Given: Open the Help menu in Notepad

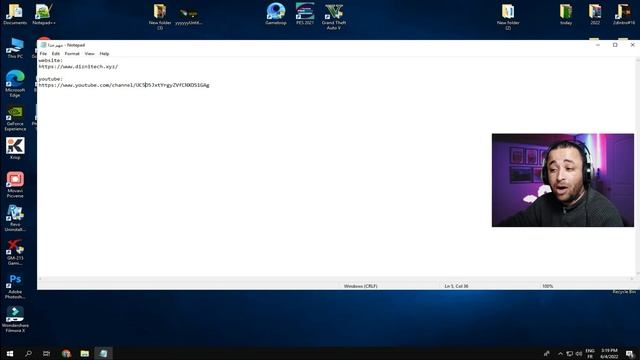Looking at the screenshot, I should point(104,53).
